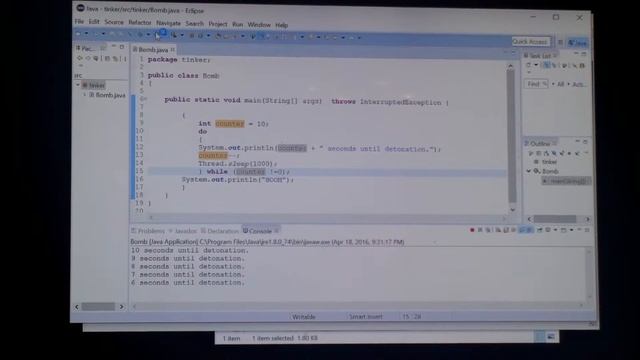Select main(String[]) in the Outline

click(x=567, y=181)
